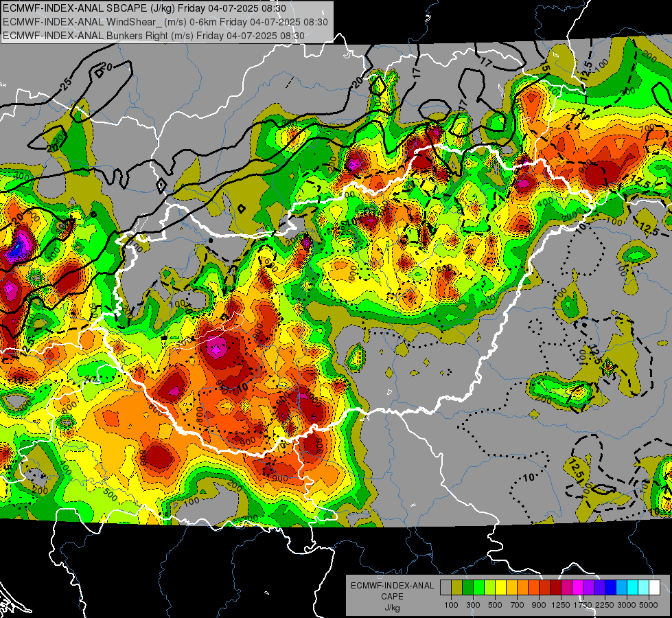Click the 5000 tick value under legend bar
The height and width of the screenshot is (618, 672).
tap(649, 605)
